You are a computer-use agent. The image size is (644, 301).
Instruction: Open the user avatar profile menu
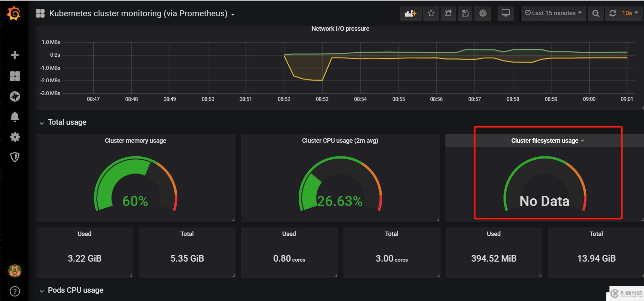coord(15,271)
